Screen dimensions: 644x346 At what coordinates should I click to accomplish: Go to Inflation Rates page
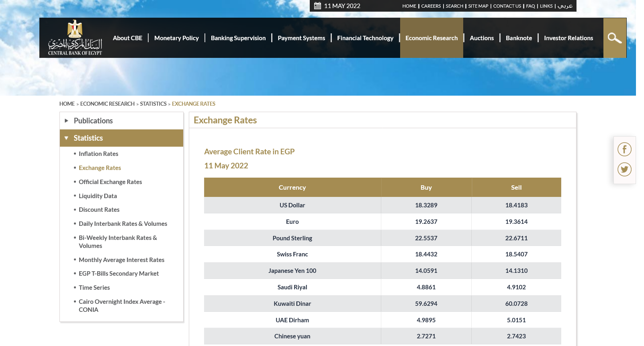click(98, 154)
